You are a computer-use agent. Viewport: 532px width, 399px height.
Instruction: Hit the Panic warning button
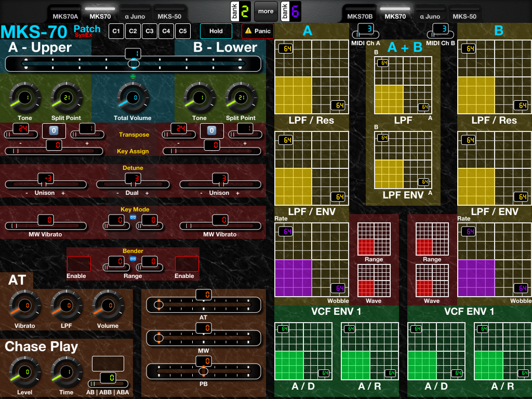pos(258,31)
